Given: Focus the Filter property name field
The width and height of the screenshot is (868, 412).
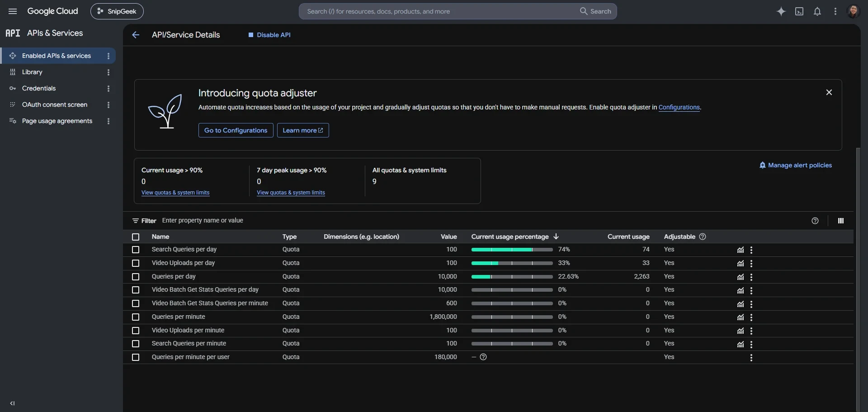Looking at the screenshot, I should coord(484,221).
